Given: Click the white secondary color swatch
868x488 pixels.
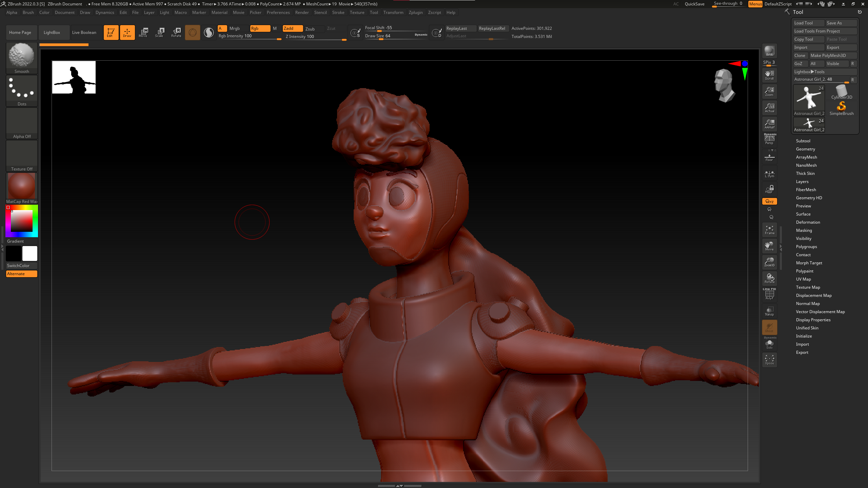Looking at the screenshot, I should click(x=30, y=253).
